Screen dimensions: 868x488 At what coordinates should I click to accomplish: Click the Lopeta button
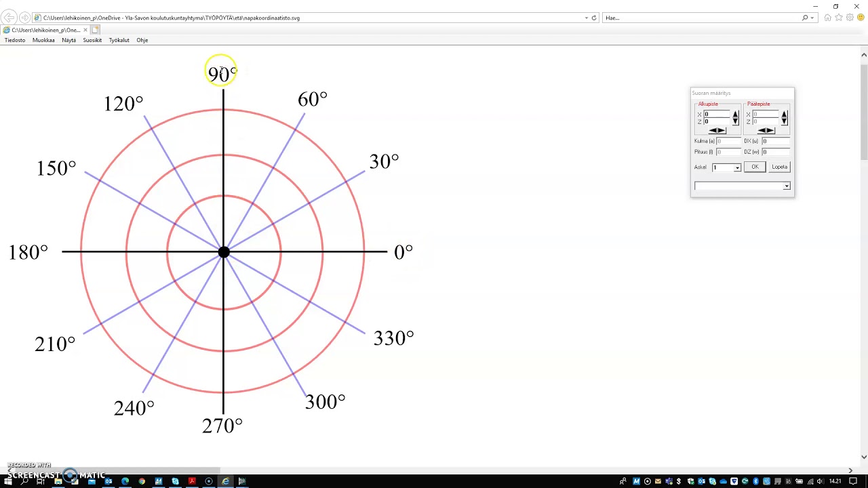pos(779,167)
